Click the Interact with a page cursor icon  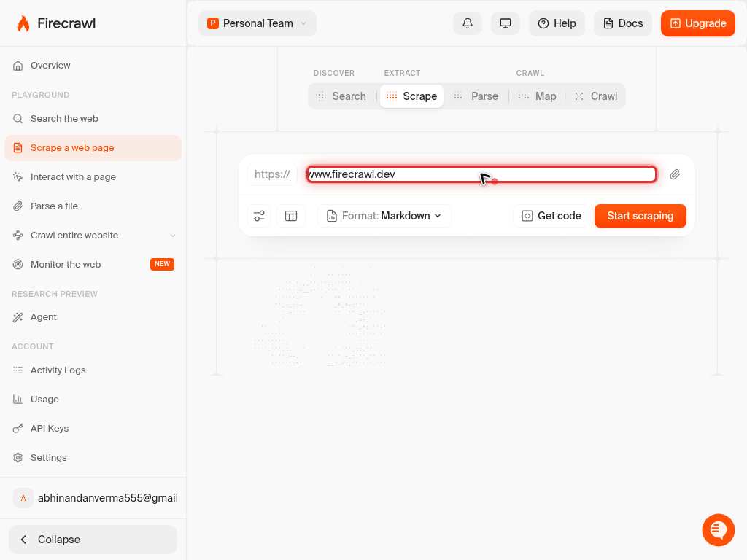point(18,176)
